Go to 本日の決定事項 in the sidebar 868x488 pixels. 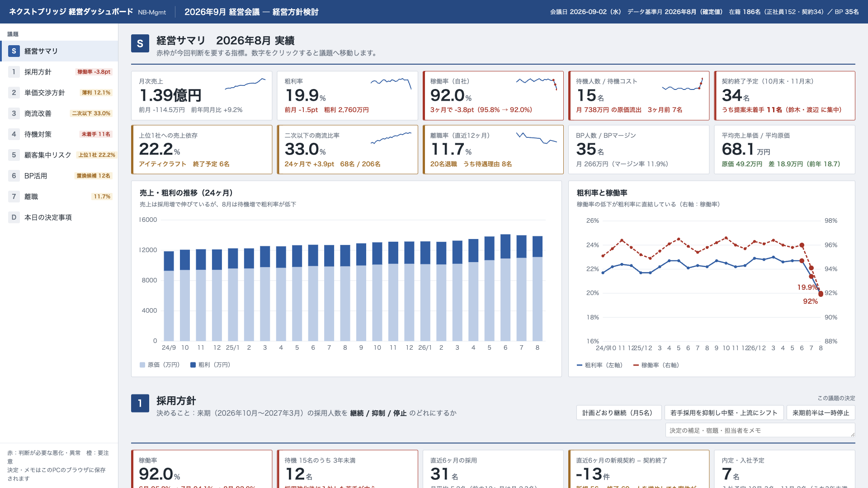click(59, 217)
